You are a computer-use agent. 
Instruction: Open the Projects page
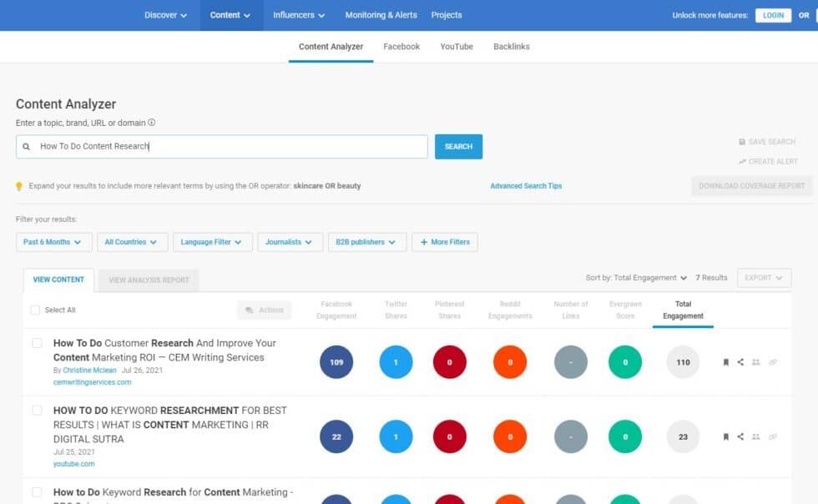[x=447, y=15]
